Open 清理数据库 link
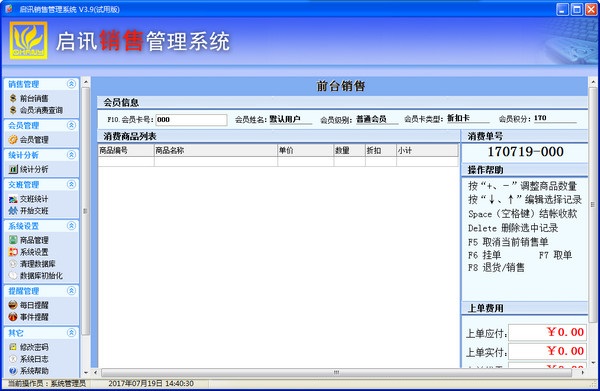 coord(38,264)
